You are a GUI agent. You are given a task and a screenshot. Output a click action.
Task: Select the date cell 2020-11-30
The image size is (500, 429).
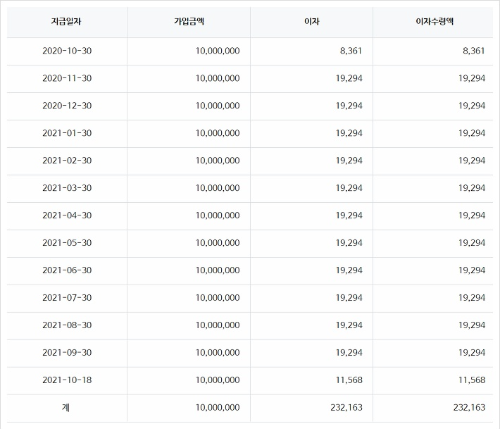[x=67, y=78]
